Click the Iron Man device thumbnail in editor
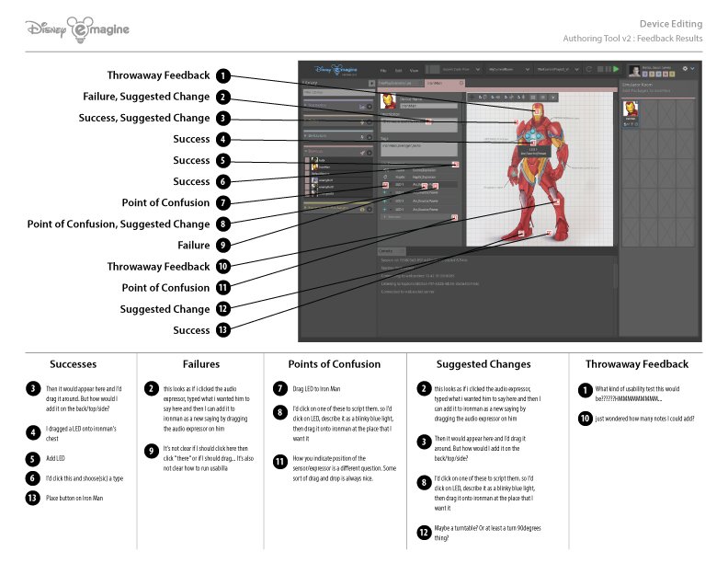This screenshot has width=728, height=563. [x=388, y=101]
